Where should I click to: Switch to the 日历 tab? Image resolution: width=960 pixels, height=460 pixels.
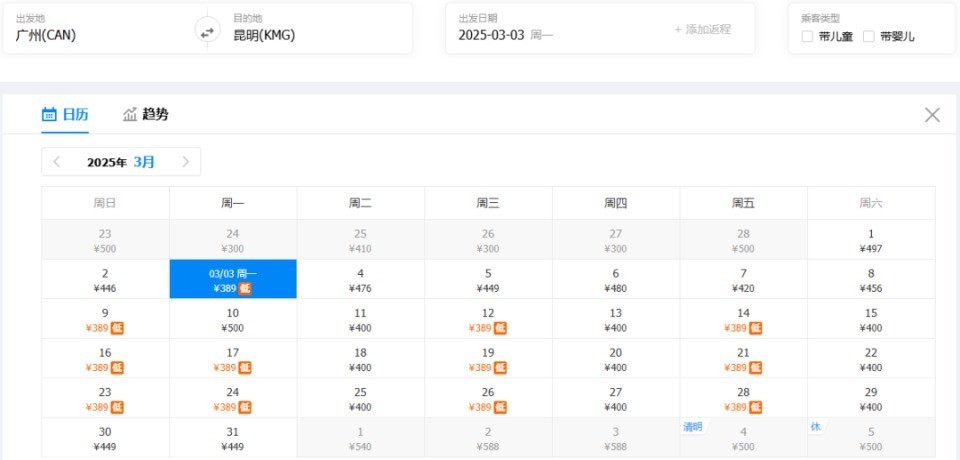tap(65, 114)
